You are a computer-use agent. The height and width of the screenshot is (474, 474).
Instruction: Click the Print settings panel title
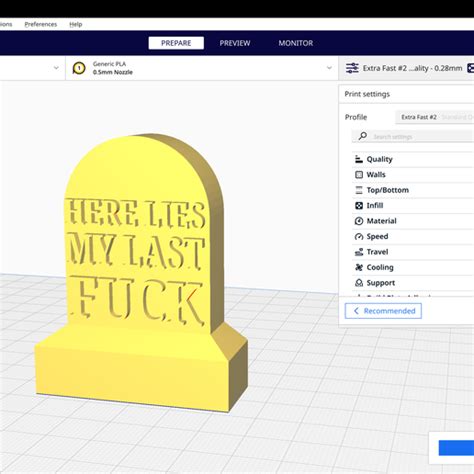(x=367, y=94)
